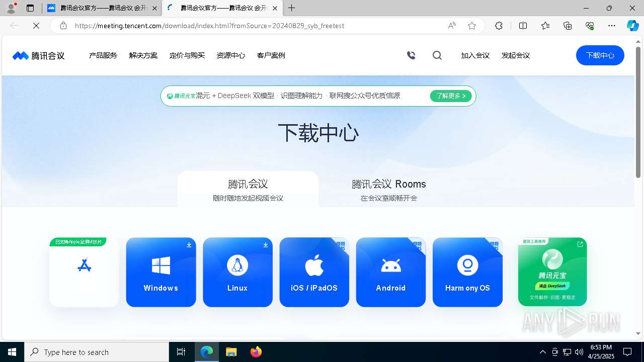Open the 定价与购买 menu

click(x=187, y=55)
